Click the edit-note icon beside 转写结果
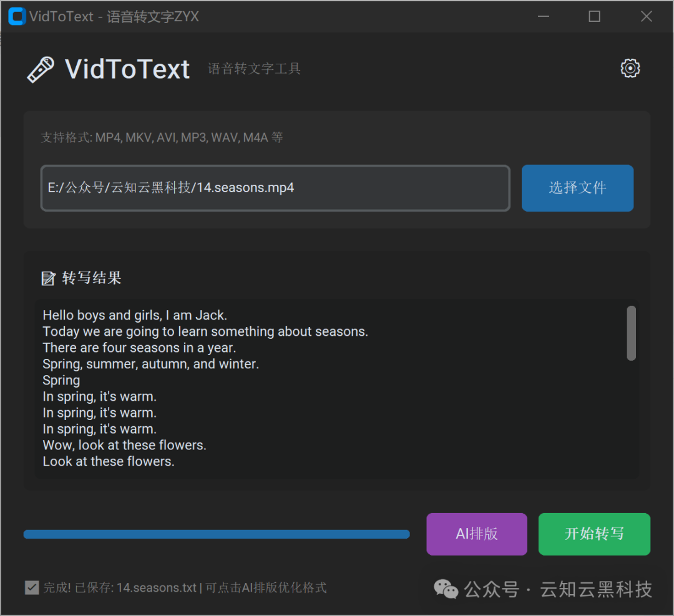The width and height of the screenshot is (674, 616). coord(48,278)
